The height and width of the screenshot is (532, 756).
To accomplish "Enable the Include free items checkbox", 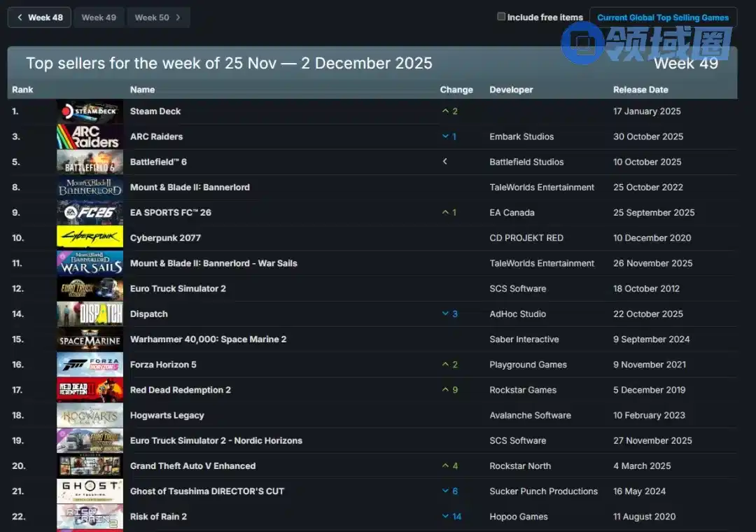I will (x=501, y=17).
